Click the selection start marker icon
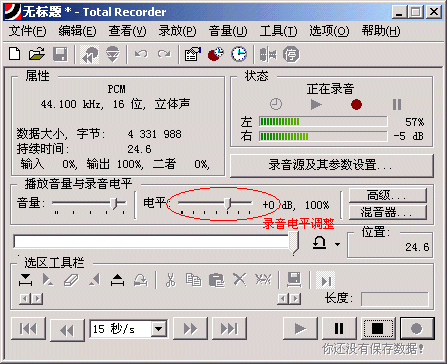 coord(25,280)
